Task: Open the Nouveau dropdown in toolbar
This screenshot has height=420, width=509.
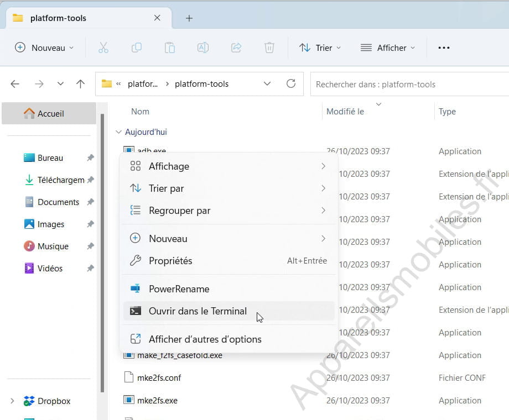Action: coord(44,48)
